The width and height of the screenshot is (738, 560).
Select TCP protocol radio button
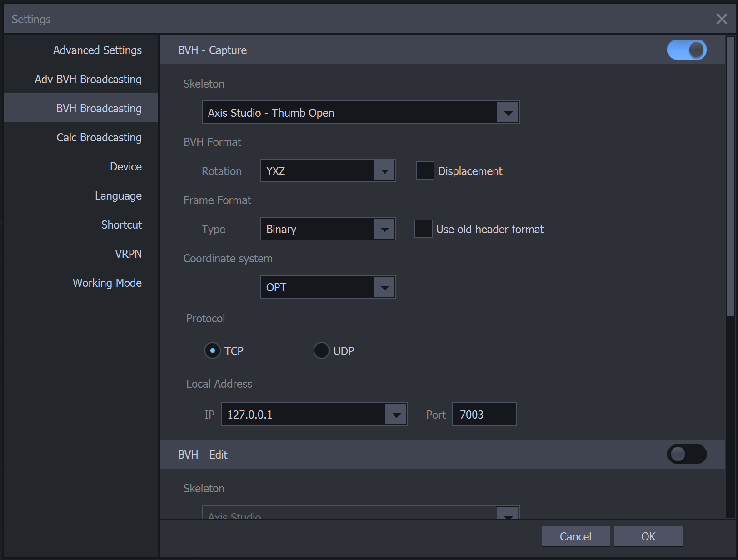[213, 351]
